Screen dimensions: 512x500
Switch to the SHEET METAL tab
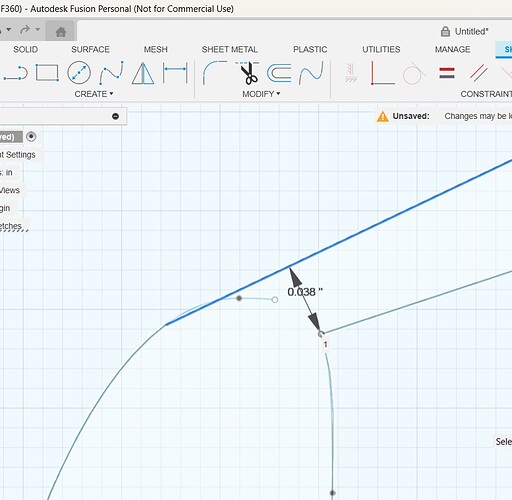tap(229, 49)
